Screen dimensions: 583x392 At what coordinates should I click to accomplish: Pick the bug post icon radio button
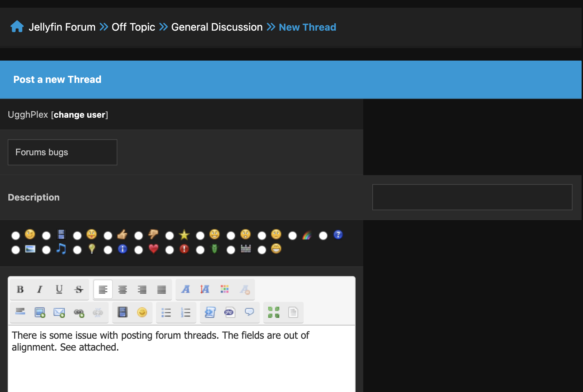pyautogui.click(x=200, y=250)
